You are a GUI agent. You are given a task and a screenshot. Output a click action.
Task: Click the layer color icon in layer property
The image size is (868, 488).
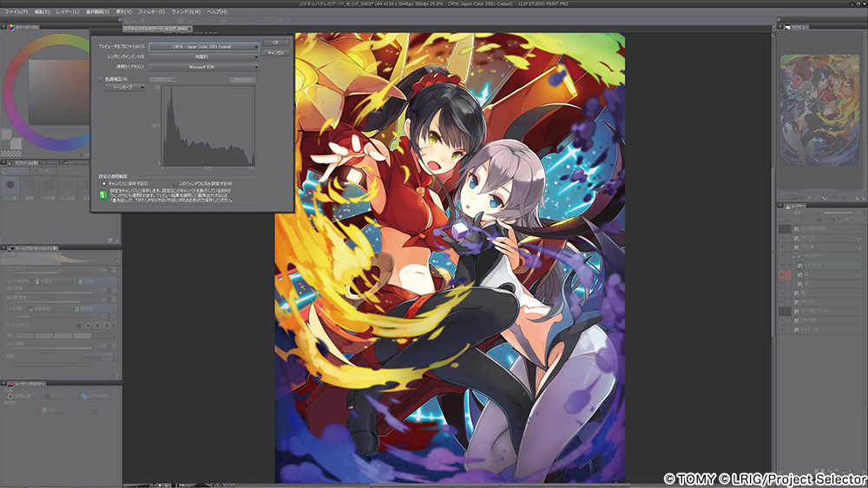pyautogui.click(x=84, y=397)
